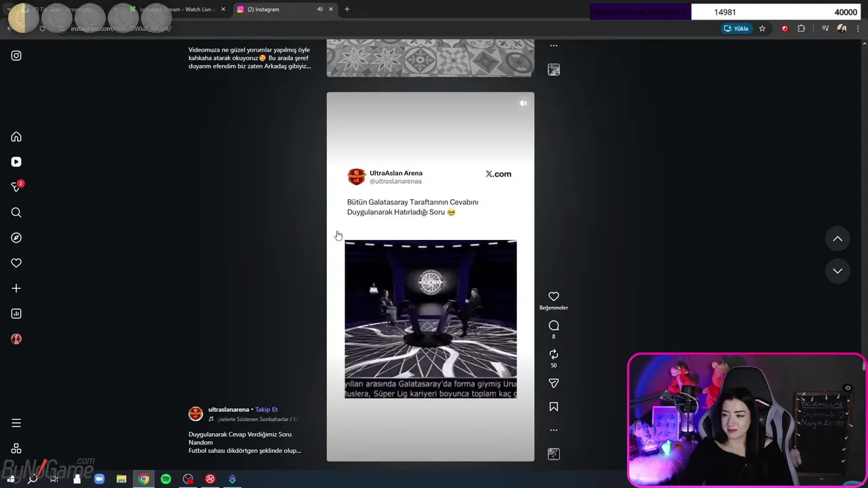Open OBS Studio from the taskbar
This screenshot has height=488, width=868.
(188, 479)
